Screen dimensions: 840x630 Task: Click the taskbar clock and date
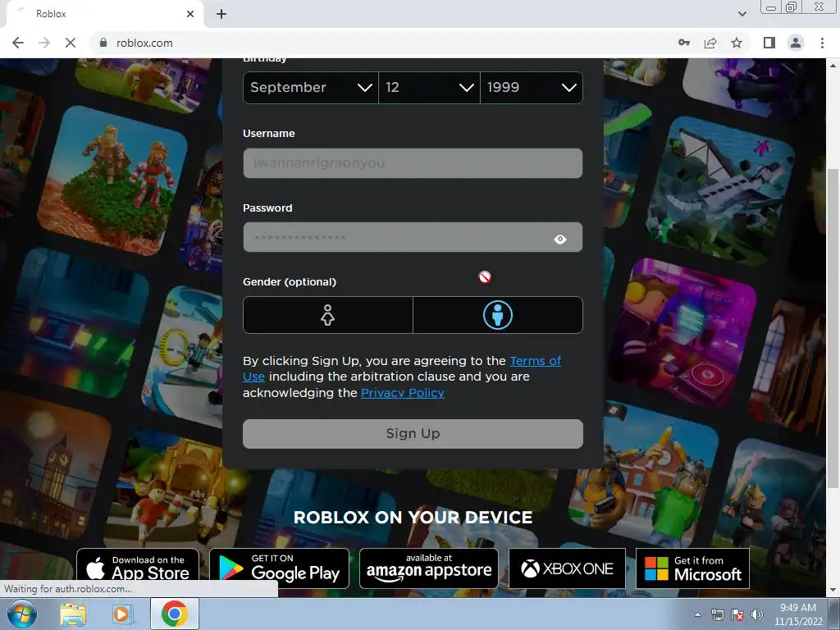click(798, 614)
